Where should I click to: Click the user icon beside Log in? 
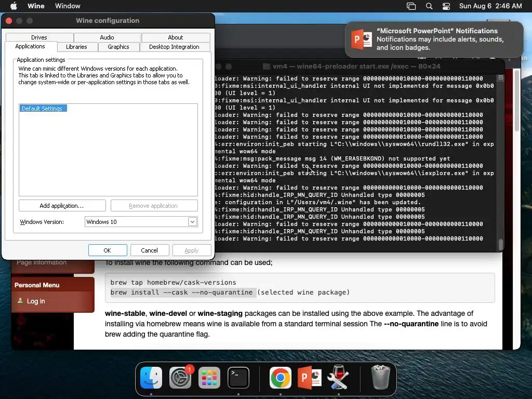tap(20, 300)
